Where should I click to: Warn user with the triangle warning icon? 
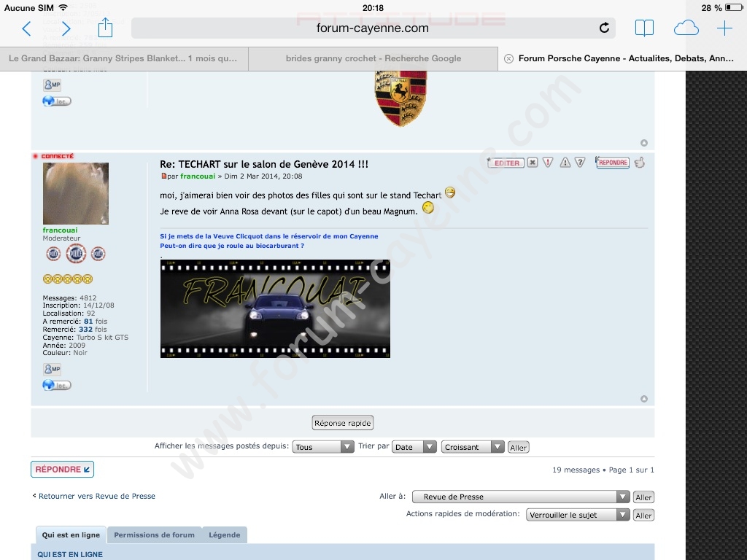pos(565,163)
